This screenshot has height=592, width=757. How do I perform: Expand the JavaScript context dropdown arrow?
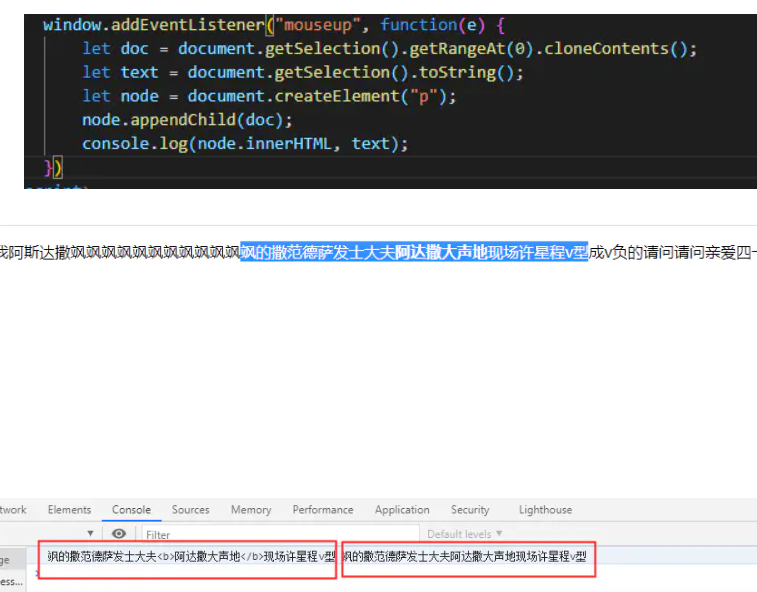(90, 534)
